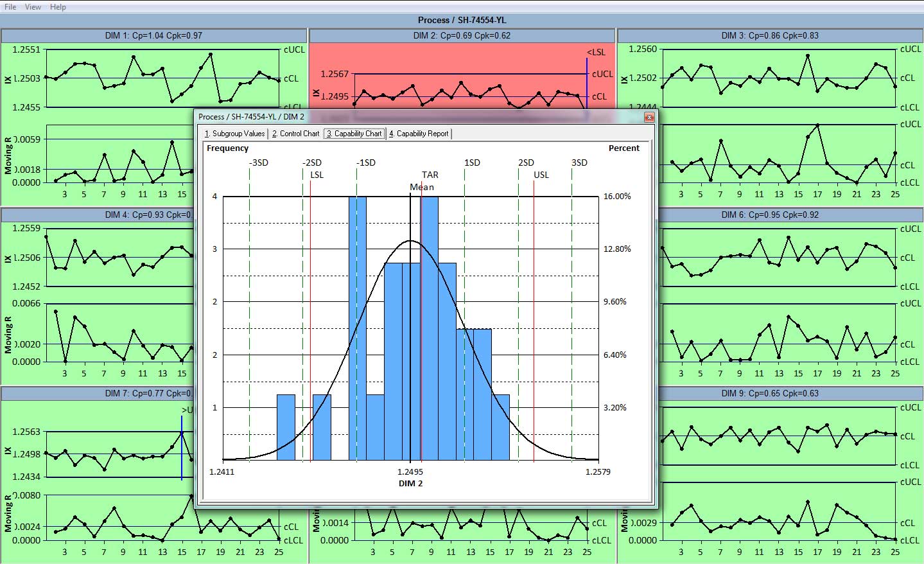The height and width of the screenshot is (564, 924).
Task: Click the 1SD marker label
Action: [x=472, y=163]
